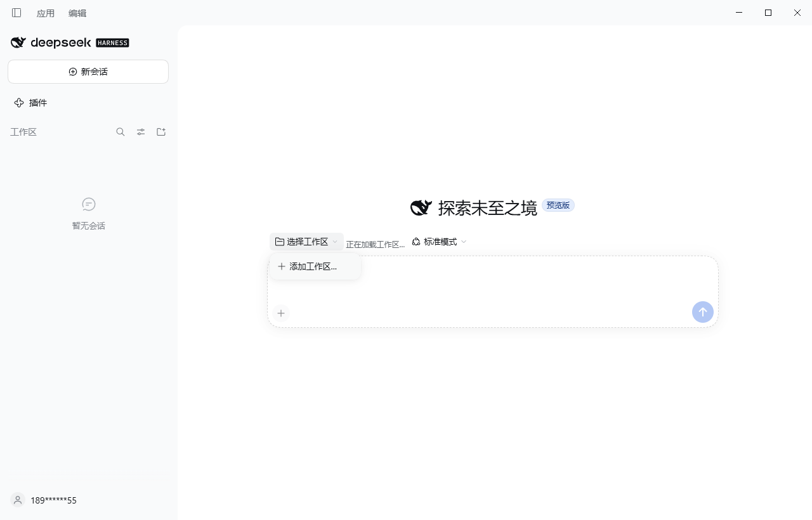Close the DeepSeek window
This screenshot has height=520, width=812.
pyautogui.click(x=797, y=13)
